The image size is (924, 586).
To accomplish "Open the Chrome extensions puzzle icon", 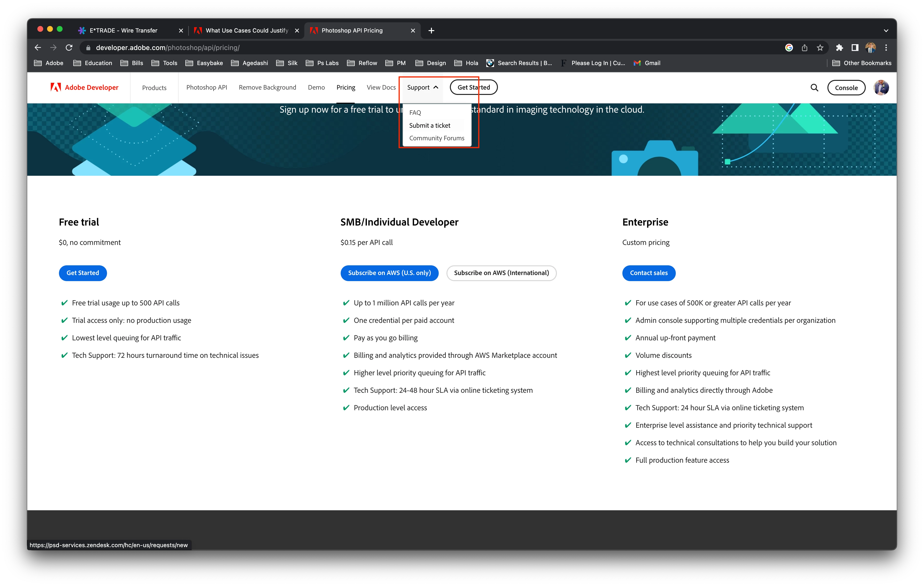I will pos(839,48).
